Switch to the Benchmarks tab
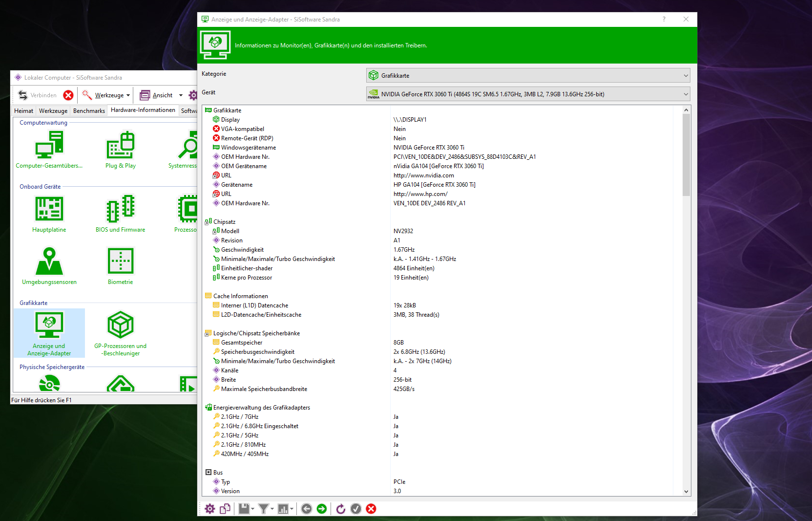 pyautogui.click(x=89, y=110)
